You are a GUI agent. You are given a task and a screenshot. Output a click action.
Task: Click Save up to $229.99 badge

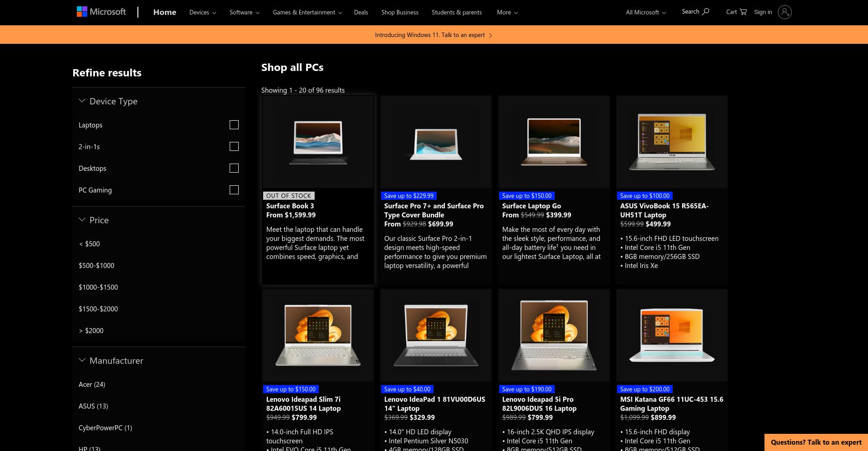(409, 196)
